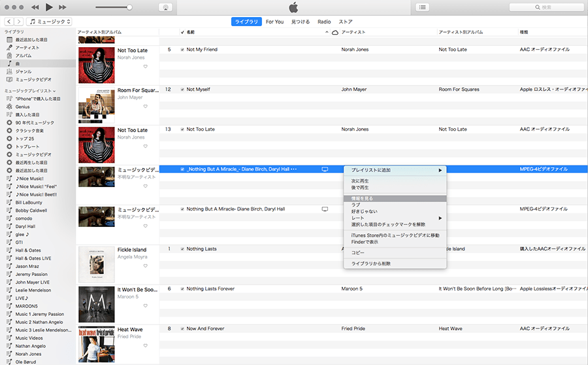The height and width of the screenshot is (365, 588).
Task: Toggle checkbox on selected Nothing But A Miracle
Action: (x=182, y=169)
